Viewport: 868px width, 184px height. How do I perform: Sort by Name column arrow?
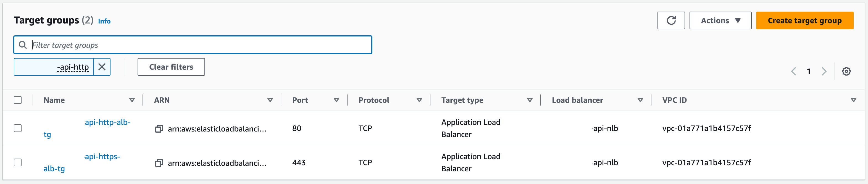(x=132, y=100)
